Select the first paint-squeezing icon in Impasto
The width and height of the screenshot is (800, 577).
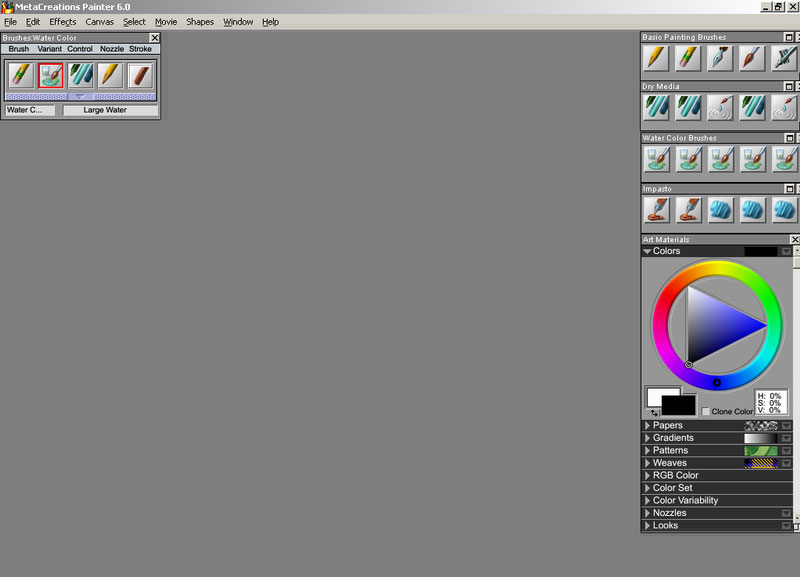tap(656, 210)
